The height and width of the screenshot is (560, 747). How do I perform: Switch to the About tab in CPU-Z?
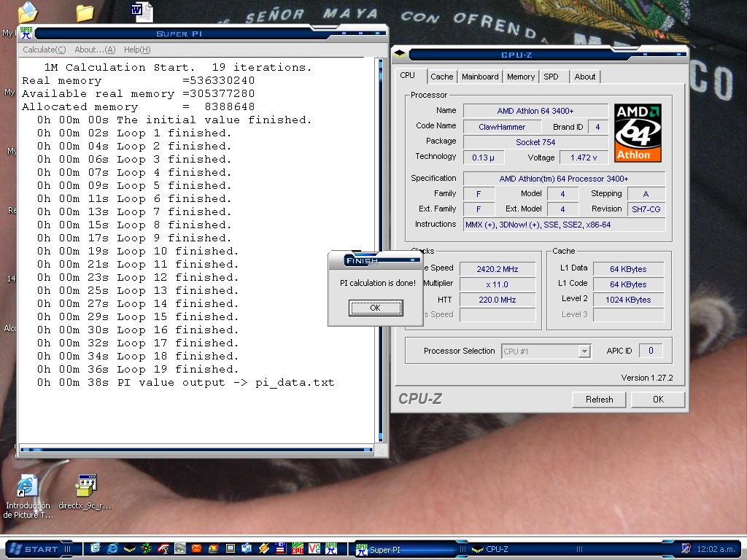pos(584,77)
